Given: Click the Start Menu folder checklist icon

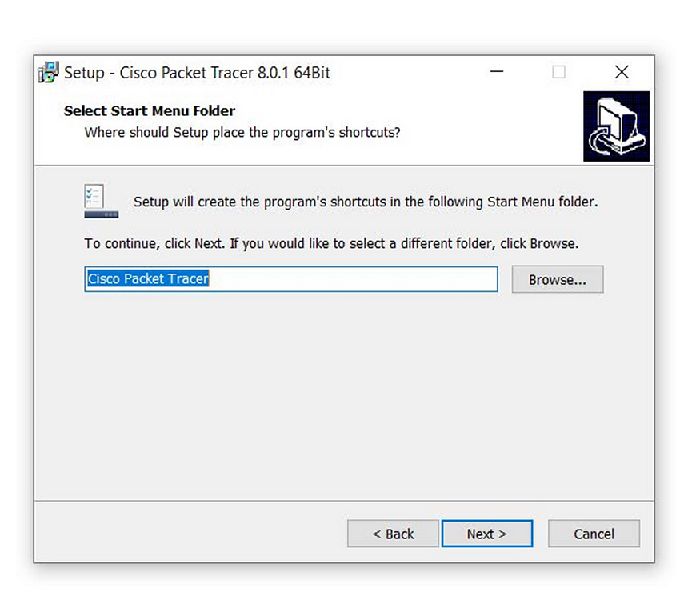Looking at the screenshot, I should click(102, 201).
